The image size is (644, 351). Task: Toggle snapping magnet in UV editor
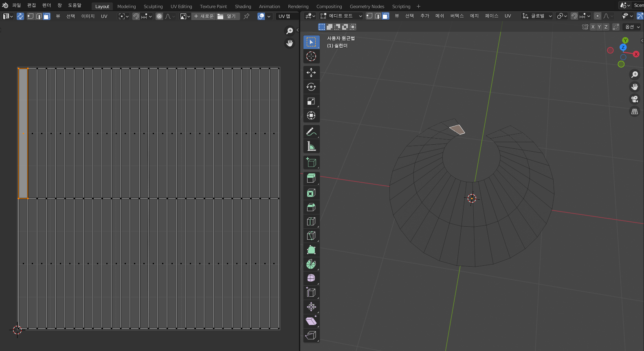(x=136, y=16)
